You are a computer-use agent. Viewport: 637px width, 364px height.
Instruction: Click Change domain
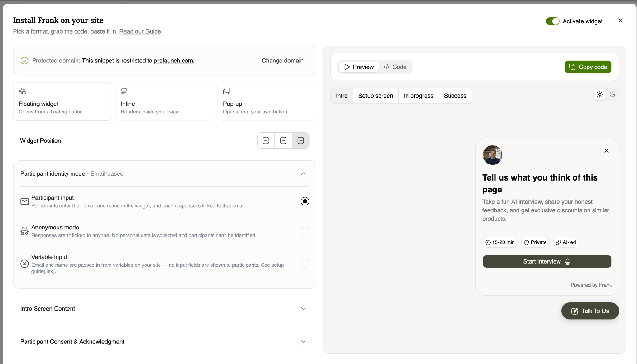[x=282, y=61]
